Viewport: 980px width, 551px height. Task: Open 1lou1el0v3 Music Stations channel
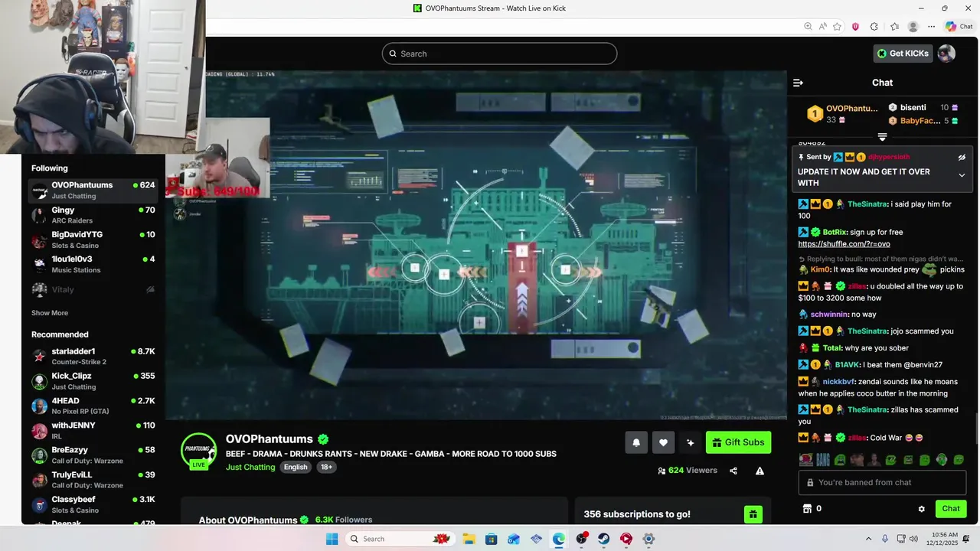point(93,264)
